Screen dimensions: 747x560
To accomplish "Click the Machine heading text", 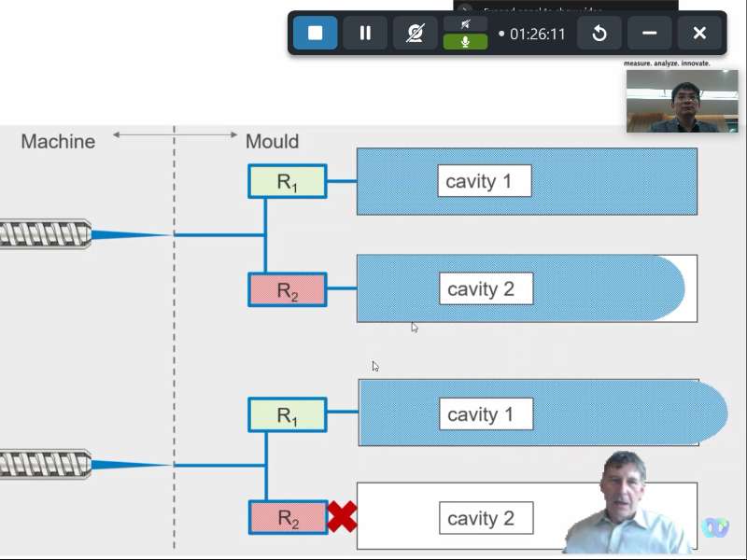I will click(x=58, y=142).
